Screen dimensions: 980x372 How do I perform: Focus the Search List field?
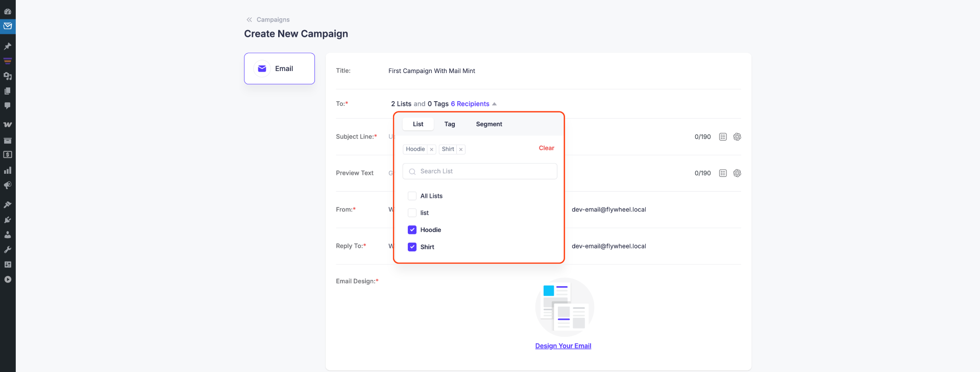480,171
